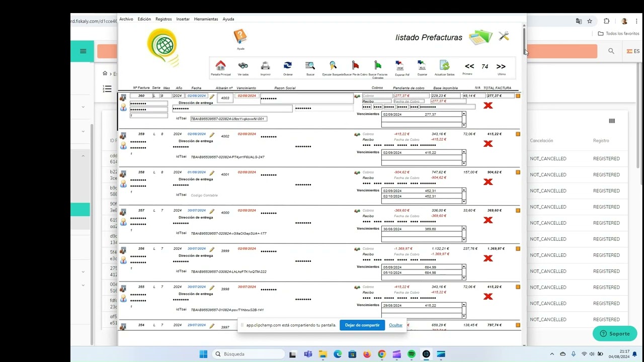
Task: Jump to Ultimo record arrows
Action: click(501, 66)
